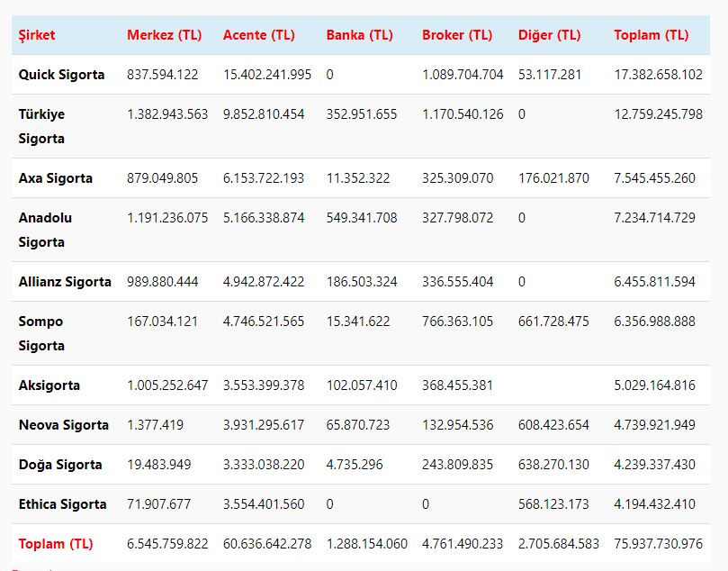
Task: Click the Merkez (TL) column header
Action: coord(164,35)
